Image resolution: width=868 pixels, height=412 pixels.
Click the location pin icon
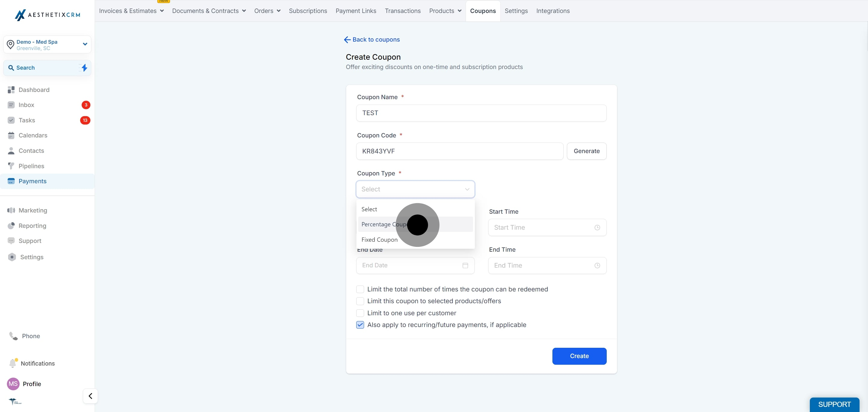pyautogui.click(x=11, y=45)
